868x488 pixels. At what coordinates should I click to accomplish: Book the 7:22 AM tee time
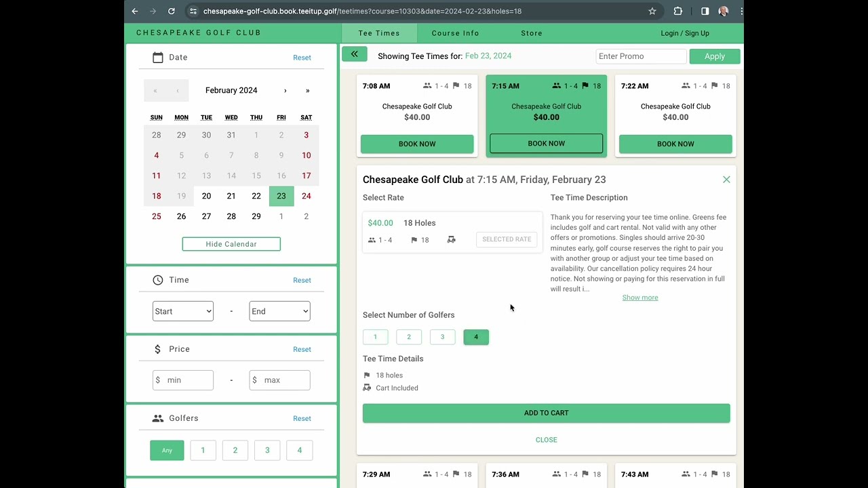(675, 144)
